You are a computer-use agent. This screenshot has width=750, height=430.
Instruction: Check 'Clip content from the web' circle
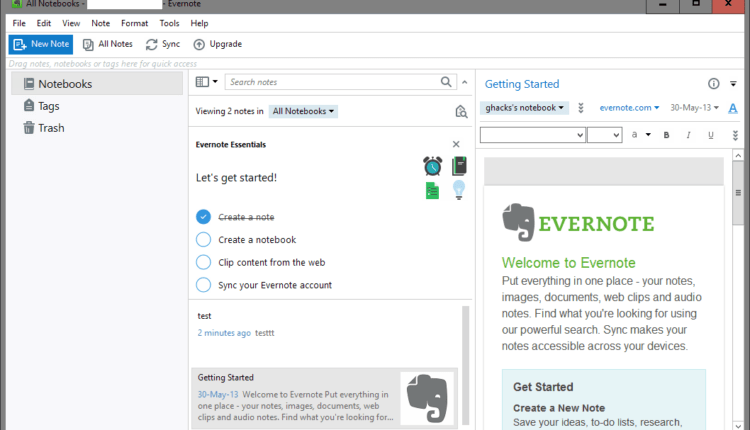point(203,262)
